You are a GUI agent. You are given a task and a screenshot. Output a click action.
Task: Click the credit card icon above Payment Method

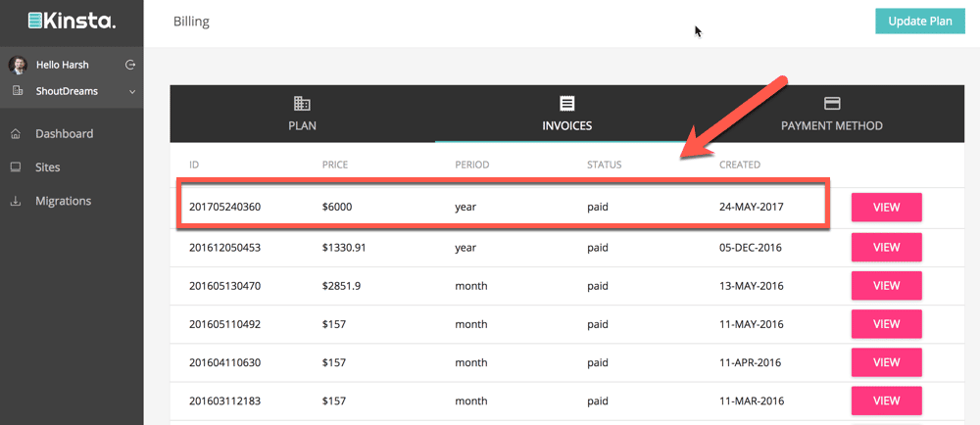coord(832,103)
